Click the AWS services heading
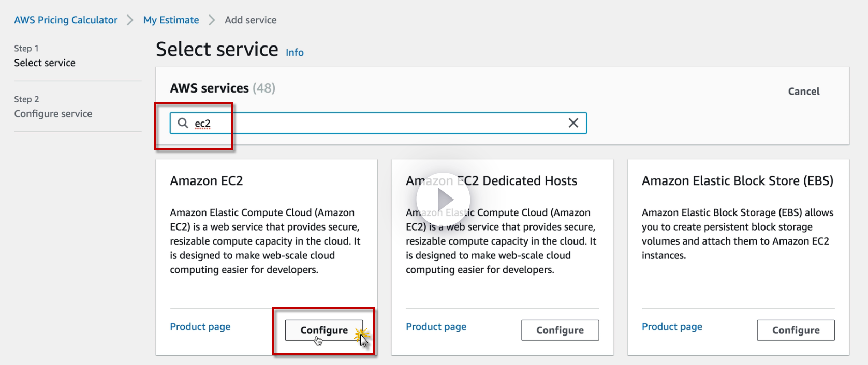This screenshot has width=868, height=365. pos(210,88)
